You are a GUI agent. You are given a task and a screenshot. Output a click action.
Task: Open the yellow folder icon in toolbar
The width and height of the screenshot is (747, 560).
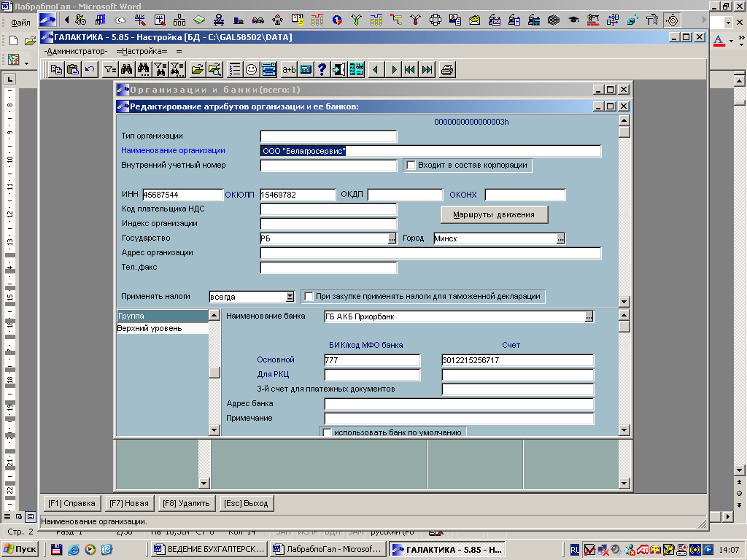(x=197, y=69)
